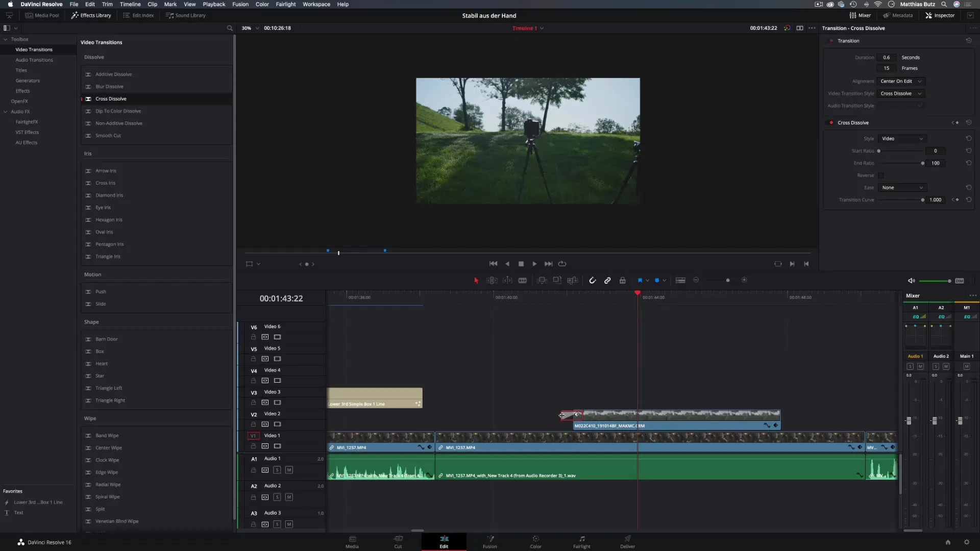Search the Effects Library with magnifier icon

(230, 28)
